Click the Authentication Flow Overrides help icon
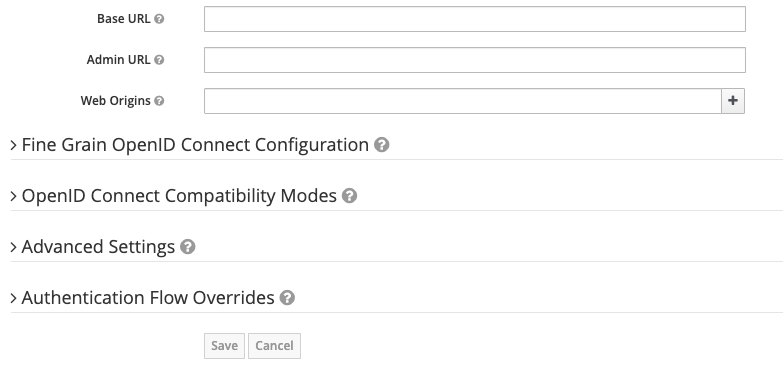The height and width of the screenshot is (367, 783). pos(287,298)
